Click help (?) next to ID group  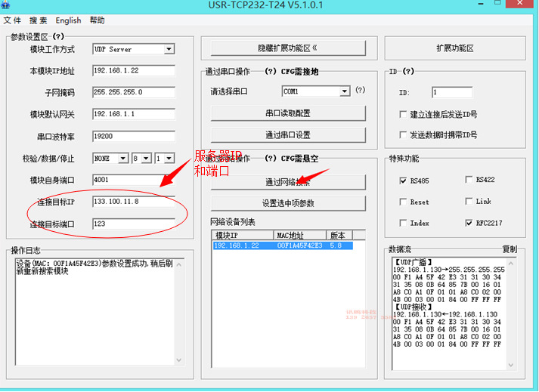pos(408,72)
